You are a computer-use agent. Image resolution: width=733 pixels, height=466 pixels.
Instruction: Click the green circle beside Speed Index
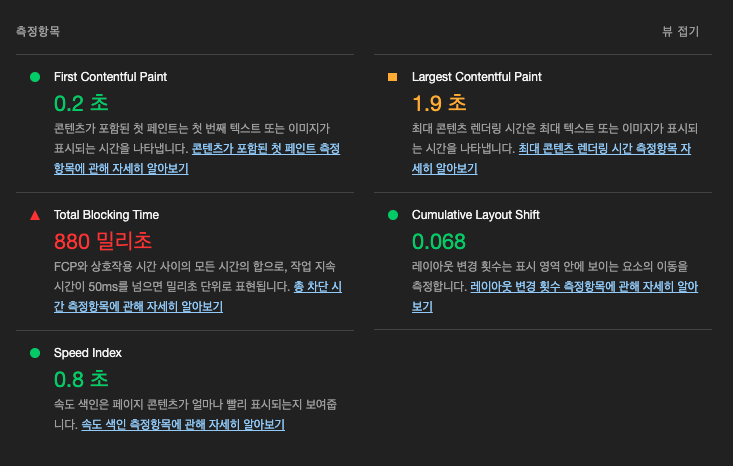point(35,353)
